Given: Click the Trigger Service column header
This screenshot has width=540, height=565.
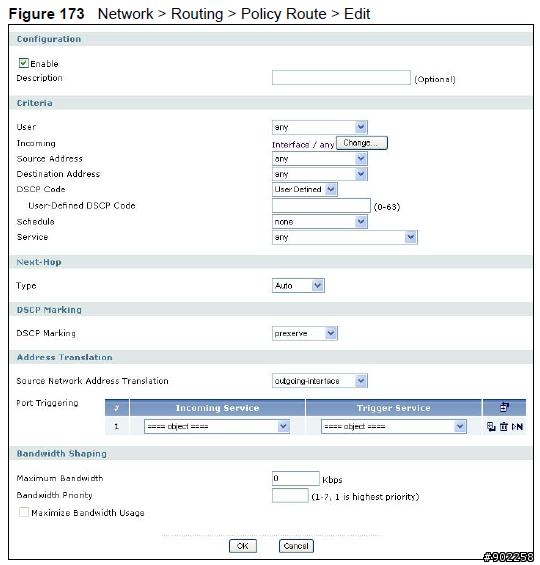Looking at the screenshot, I should point(394,408).
